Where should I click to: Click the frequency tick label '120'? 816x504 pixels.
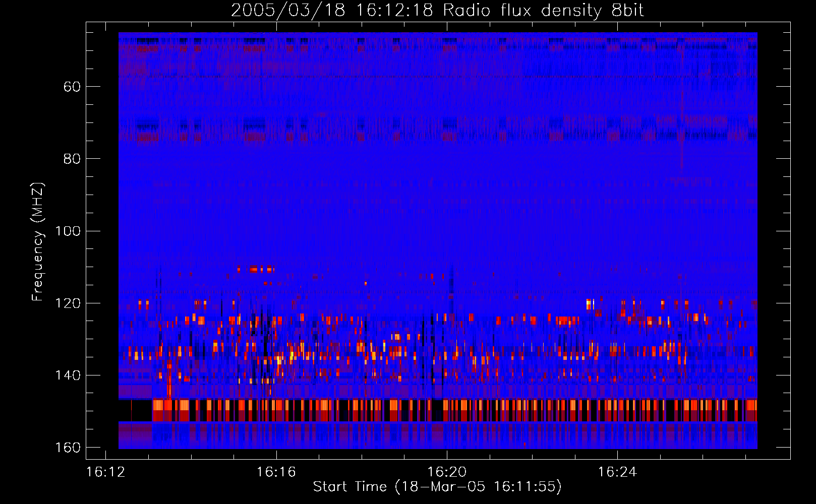tap(68, 303)
